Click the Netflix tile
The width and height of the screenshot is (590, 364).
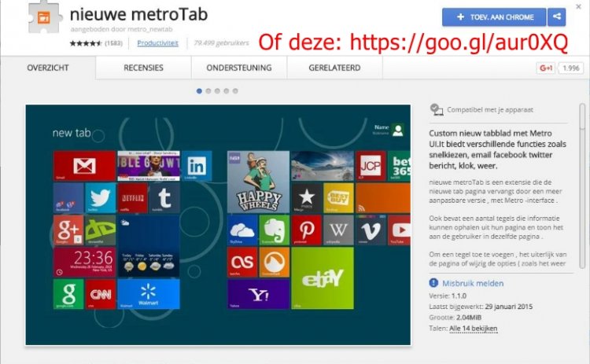132,198
